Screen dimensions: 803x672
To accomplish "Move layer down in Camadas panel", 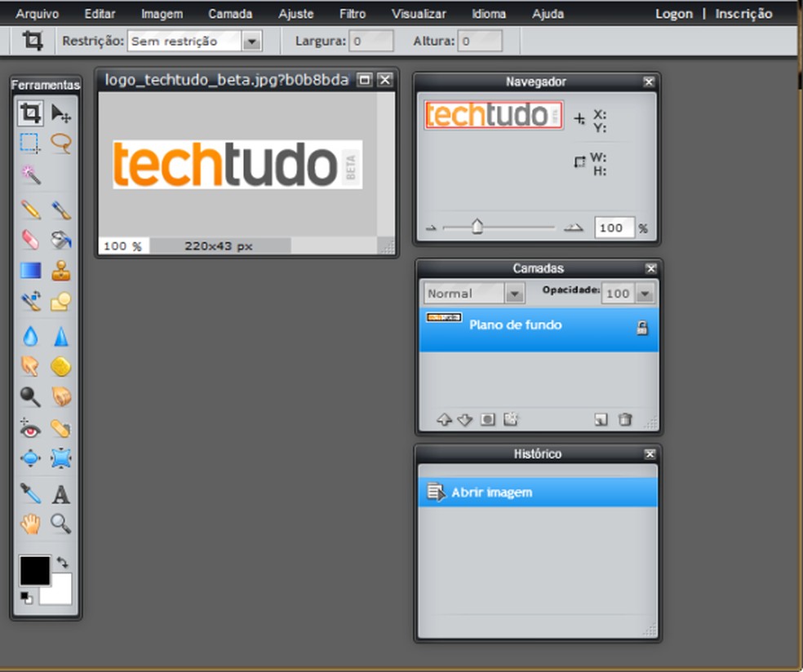I will [x=464, y=420].
